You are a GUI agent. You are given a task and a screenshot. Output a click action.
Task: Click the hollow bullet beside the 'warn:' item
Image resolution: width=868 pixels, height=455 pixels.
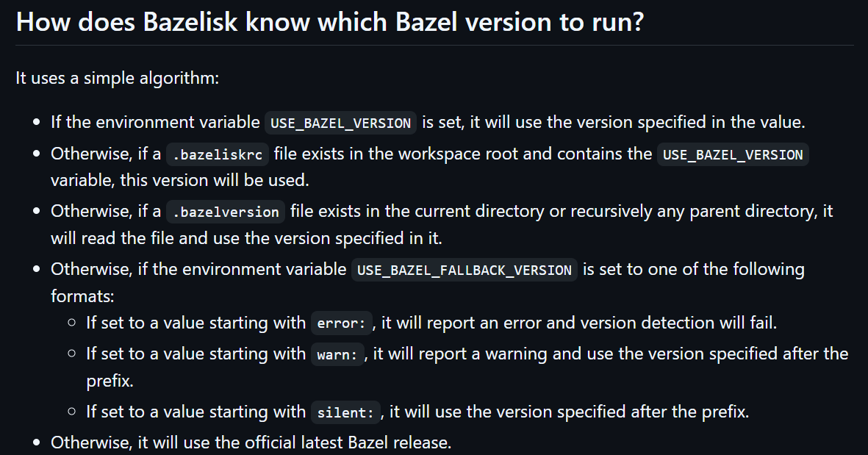click(x=71, y=353)
